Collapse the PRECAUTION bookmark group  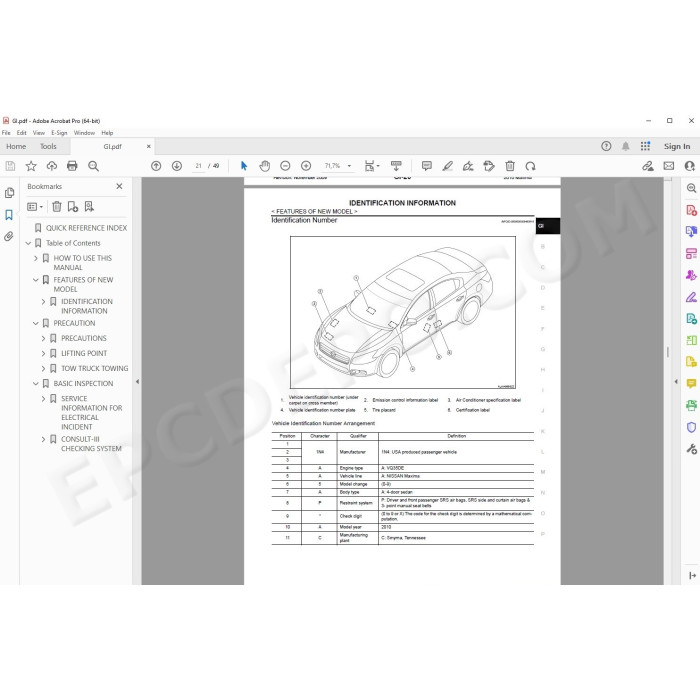36,323
